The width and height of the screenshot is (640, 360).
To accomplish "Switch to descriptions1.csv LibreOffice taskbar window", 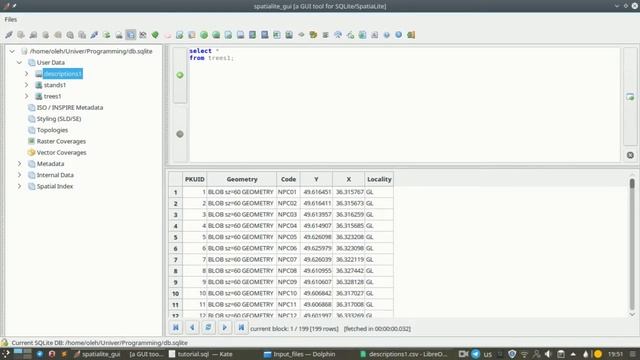I will [404, 354].
